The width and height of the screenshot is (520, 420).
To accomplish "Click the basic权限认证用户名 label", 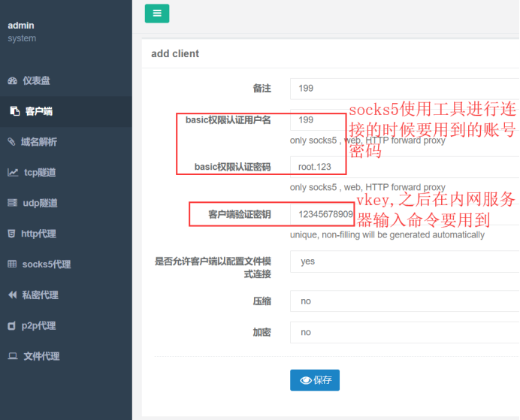I will click(228, 120).
